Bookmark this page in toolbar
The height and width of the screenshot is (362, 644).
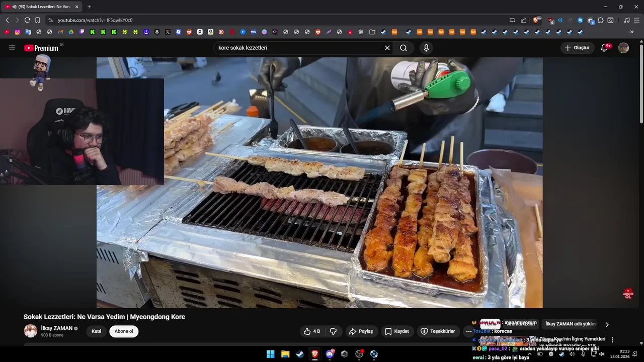tap(37, 20)
